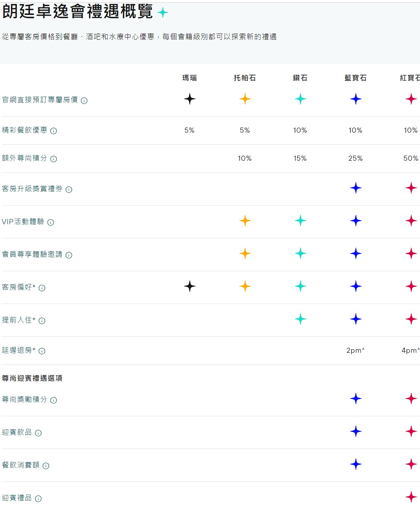The image size is (420, 511).
Task: Click info icon beside 客房偏好
Action: coord(42,288)
